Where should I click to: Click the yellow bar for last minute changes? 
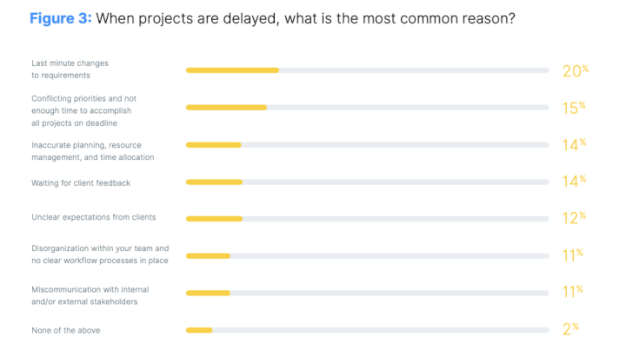pyautogui.click(x=232, y=70)
